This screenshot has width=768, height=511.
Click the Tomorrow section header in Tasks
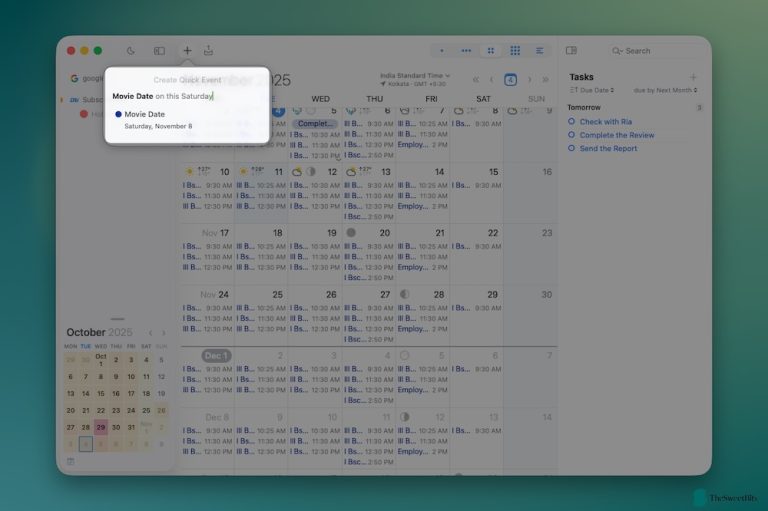pyautogui.click(x=583, y=107)
